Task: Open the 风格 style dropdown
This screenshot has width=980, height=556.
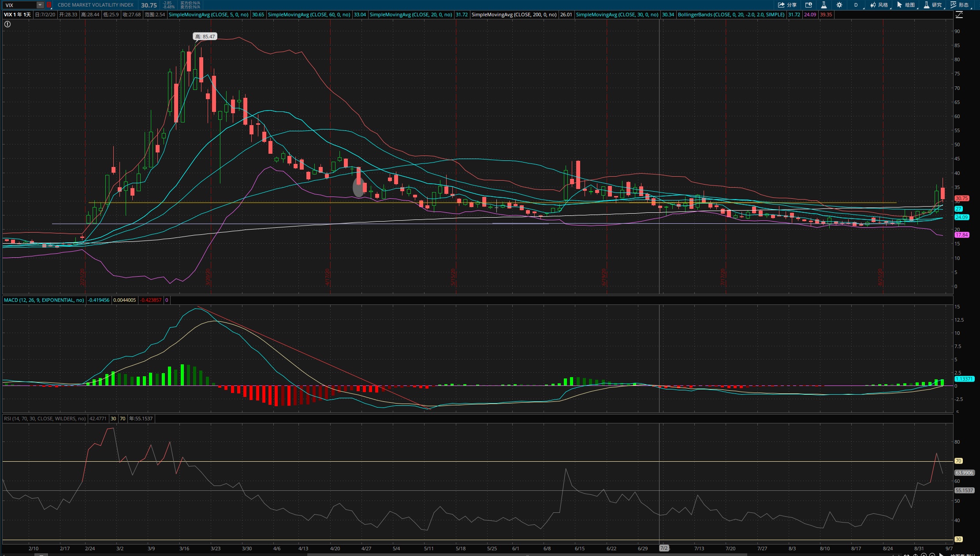Action: pyautogui.click(x=879, y=5)
